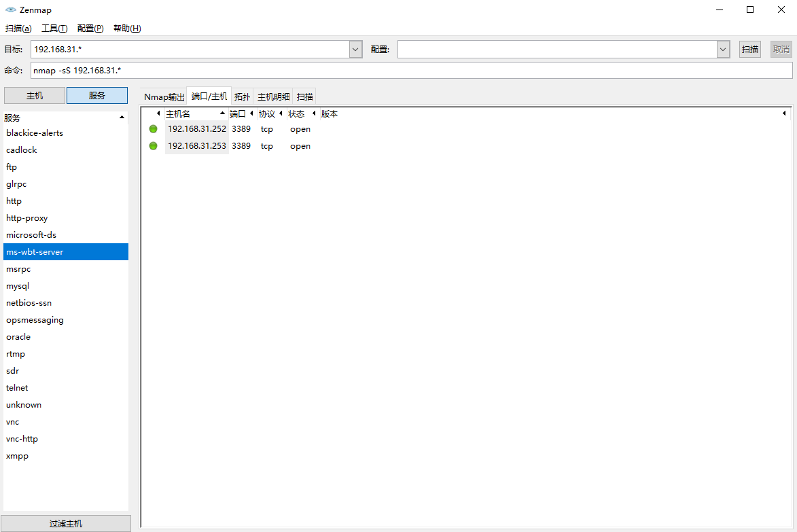Select xmpp service
Viewport: 797px width, 532px height.
tap(66, 456)
